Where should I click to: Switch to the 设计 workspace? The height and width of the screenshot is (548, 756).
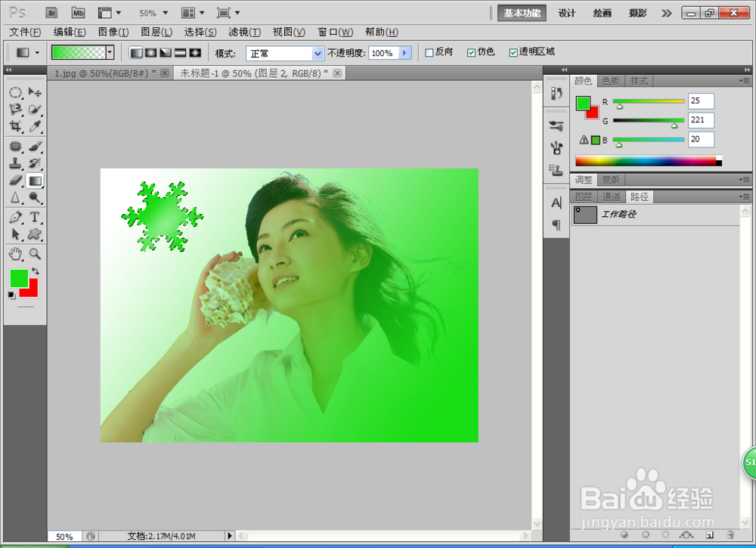[567, 13]
